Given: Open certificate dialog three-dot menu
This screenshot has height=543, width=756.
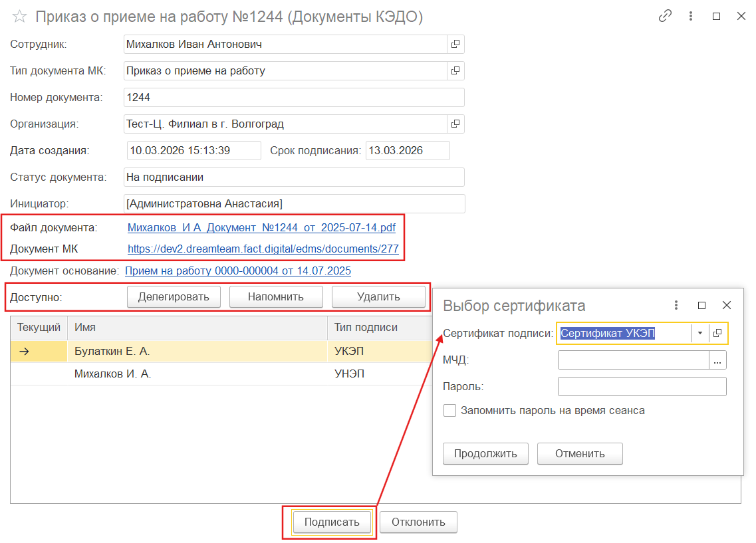Looking at the screenshot, I should point(676,305).
